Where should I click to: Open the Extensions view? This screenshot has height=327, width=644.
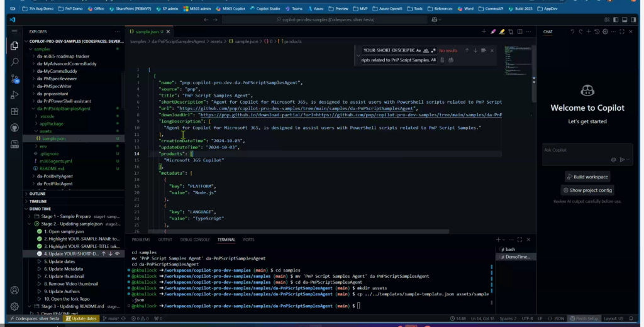click(x=14, y=111)
